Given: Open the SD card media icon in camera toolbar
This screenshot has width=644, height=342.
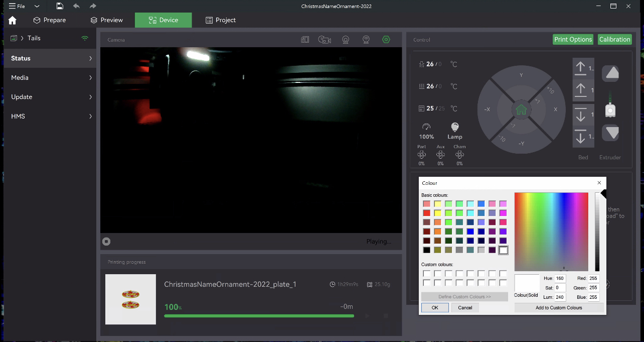Looking at the screenshot, I should point(305,39).
